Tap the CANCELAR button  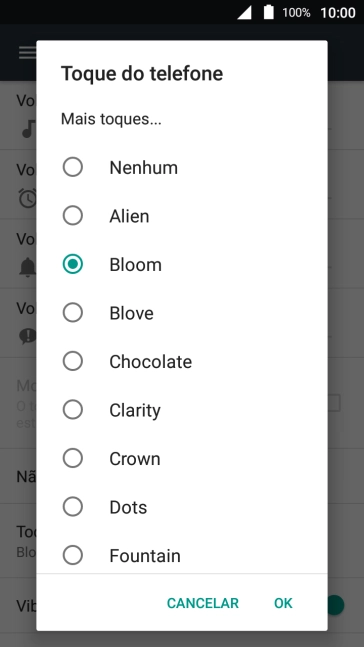tap(203, 603)
